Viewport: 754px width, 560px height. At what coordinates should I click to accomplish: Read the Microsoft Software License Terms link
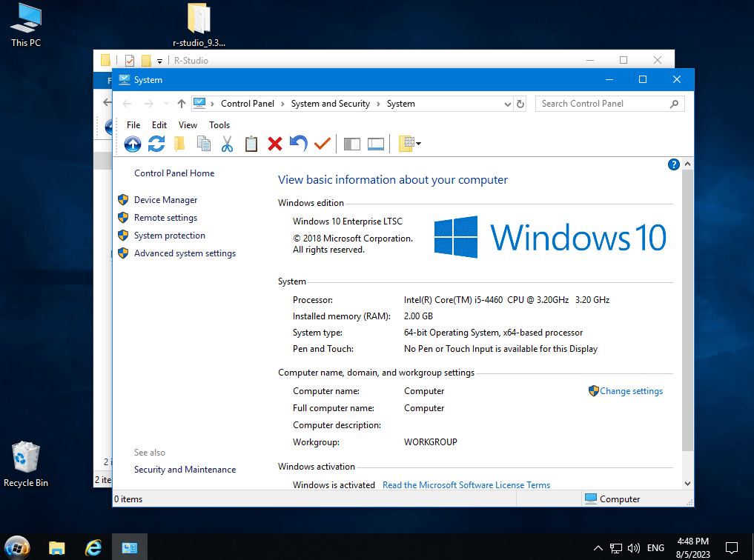(x=466, y=485)
